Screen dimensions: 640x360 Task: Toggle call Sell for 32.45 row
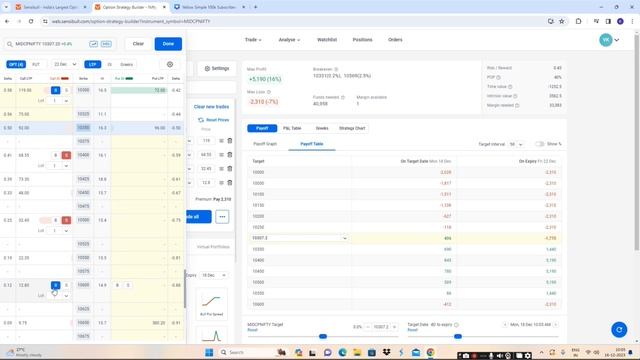point(66,220)
